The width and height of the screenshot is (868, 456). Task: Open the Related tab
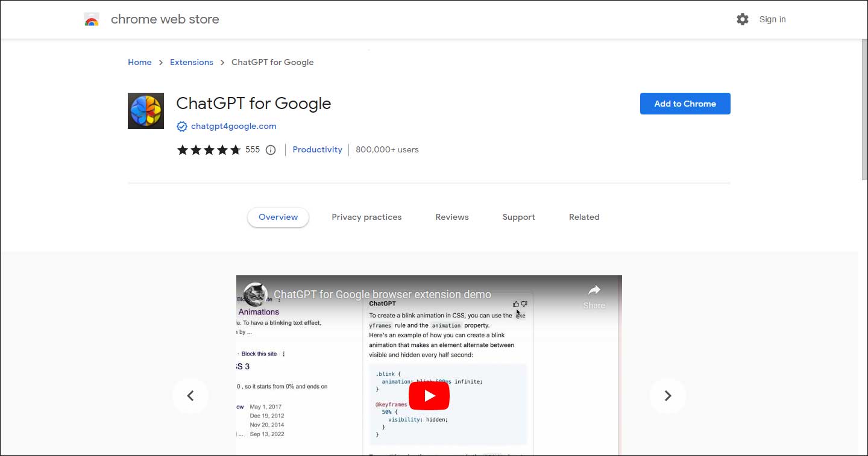coord(584,217)
